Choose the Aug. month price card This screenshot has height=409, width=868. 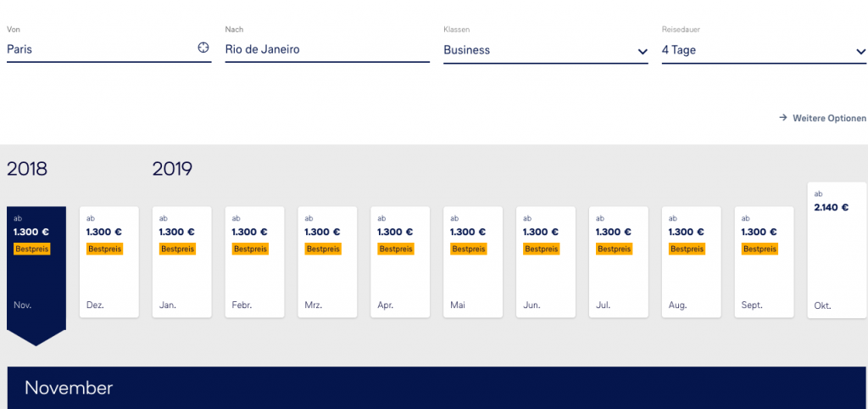point(693,262)
